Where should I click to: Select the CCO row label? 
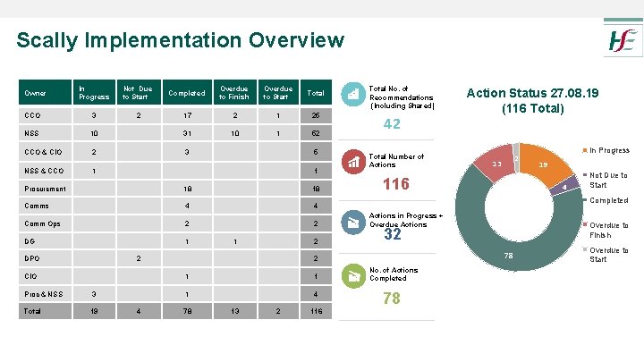pyautogui.click(x=32, y=115)
